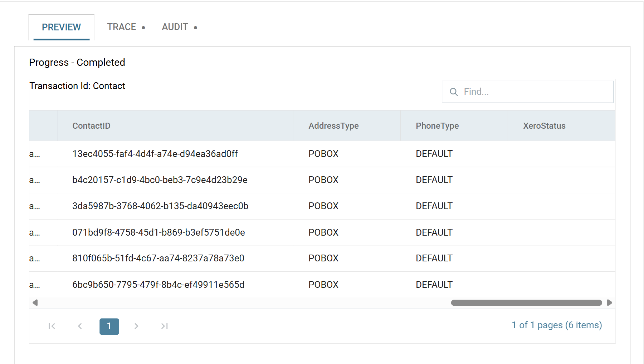Click the magnifier search icon

coord(454,92)
